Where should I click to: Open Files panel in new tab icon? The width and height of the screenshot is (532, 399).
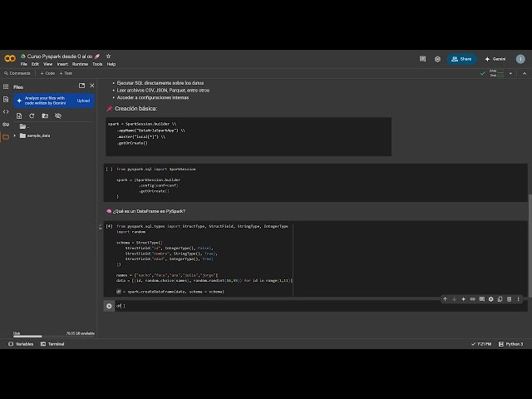pyautogui.click(x=81, y=86)
